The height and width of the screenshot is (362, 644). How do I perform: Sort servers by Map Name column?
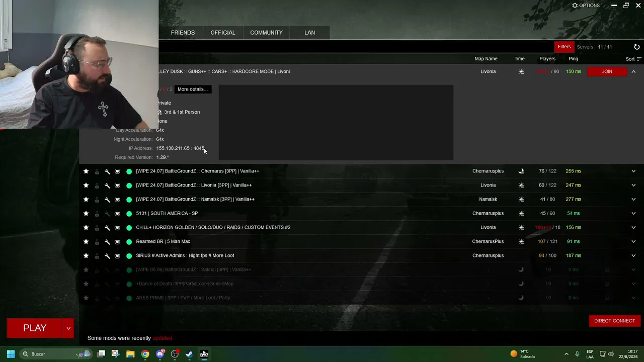[486, 59]
